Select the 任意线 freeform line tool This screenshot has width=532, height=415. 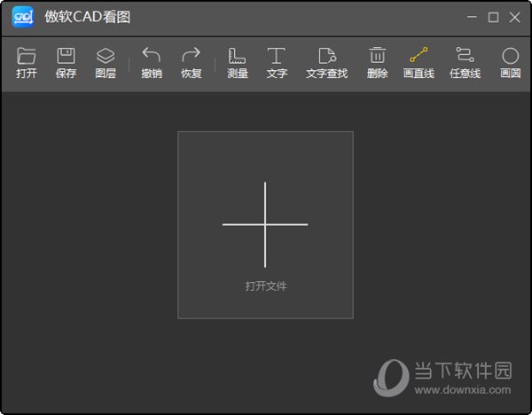[x=465, y=63]
